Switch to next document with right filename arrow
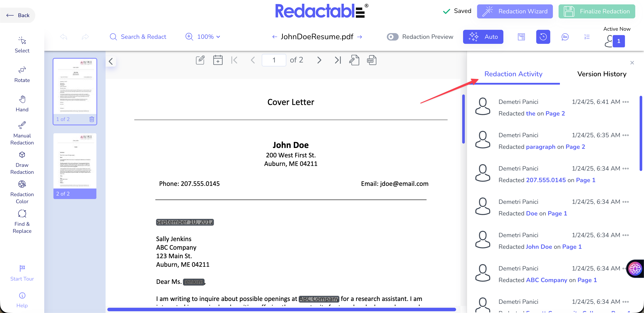This screenshot has height=313, width=644. tap(359, 37)
